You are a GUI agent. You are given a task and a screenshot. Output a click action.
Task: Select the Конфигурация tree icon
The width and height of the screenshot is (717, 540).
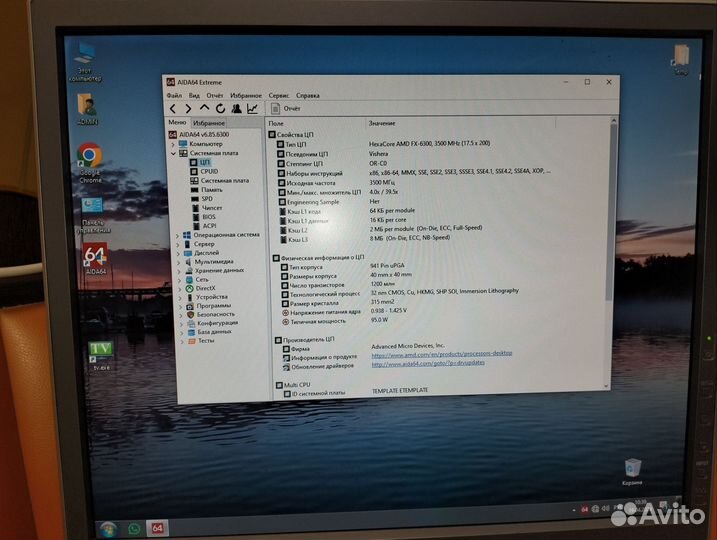pos(191,323)
